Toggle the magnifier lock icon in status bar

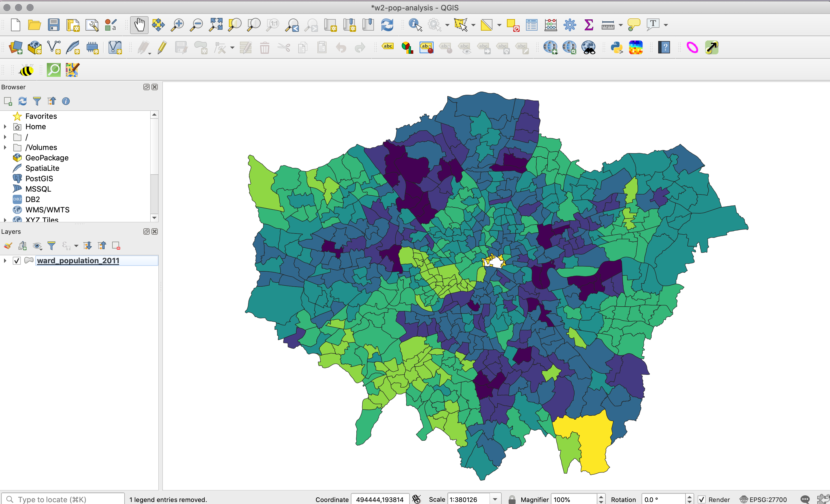point(512,499)
